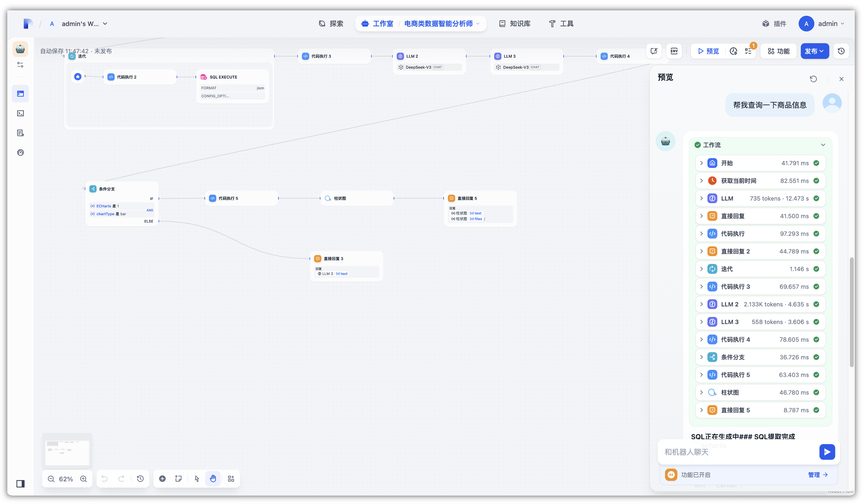864x504 pixels.
Task: Click the restart conversation refresh icon
Action: click(813, 79)
